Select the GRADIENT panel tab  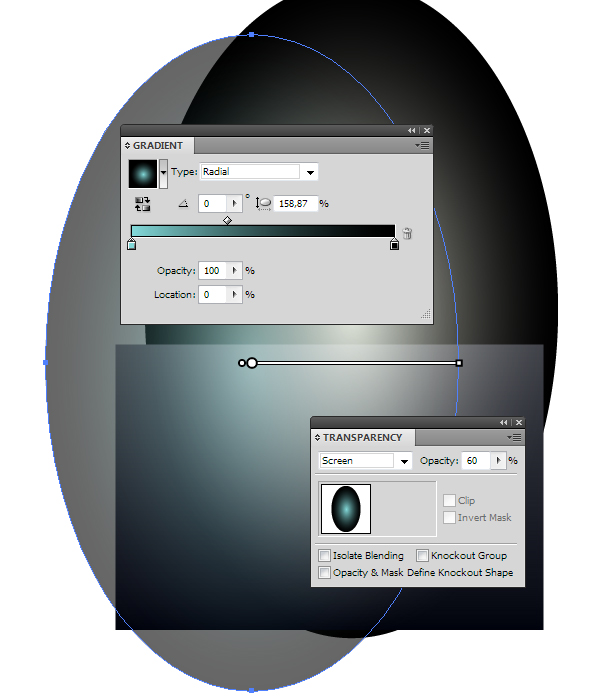pyautogui.click(x=158, y=146)
